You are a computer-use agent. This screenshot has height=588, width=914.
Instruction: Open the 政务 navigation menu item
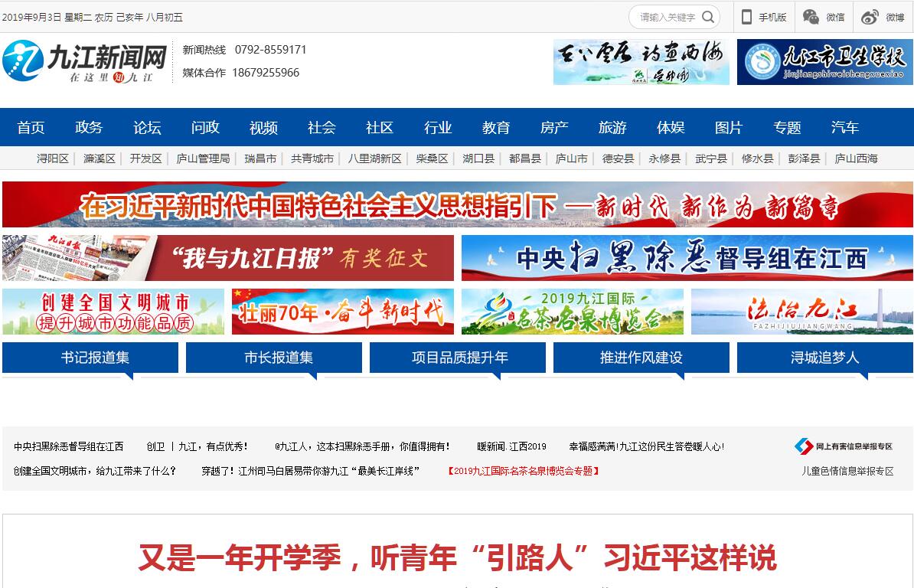point(89,128)
